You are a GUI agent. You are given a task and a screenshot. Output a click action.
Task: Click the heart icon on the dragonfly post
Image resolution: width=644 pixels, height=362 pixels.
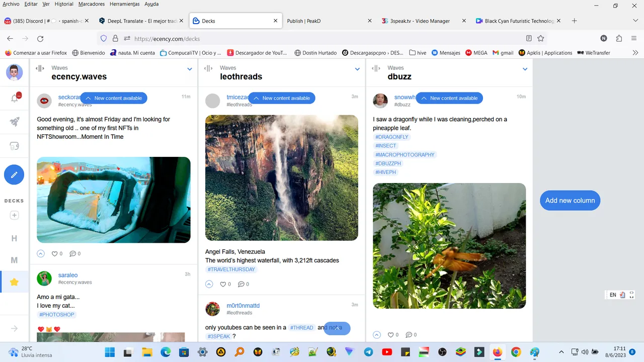pyautogui.click(x=391, y=335)
